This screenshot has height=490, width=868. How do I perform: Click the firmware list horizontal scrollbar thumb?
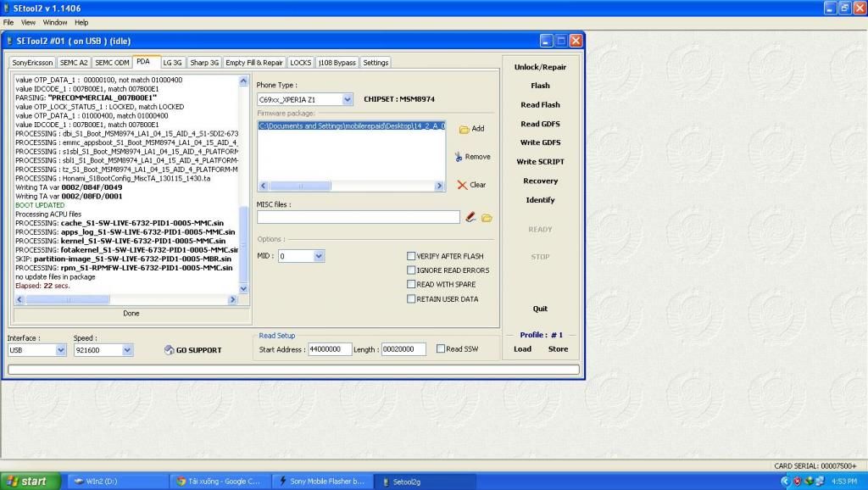(x=300, y=186)
